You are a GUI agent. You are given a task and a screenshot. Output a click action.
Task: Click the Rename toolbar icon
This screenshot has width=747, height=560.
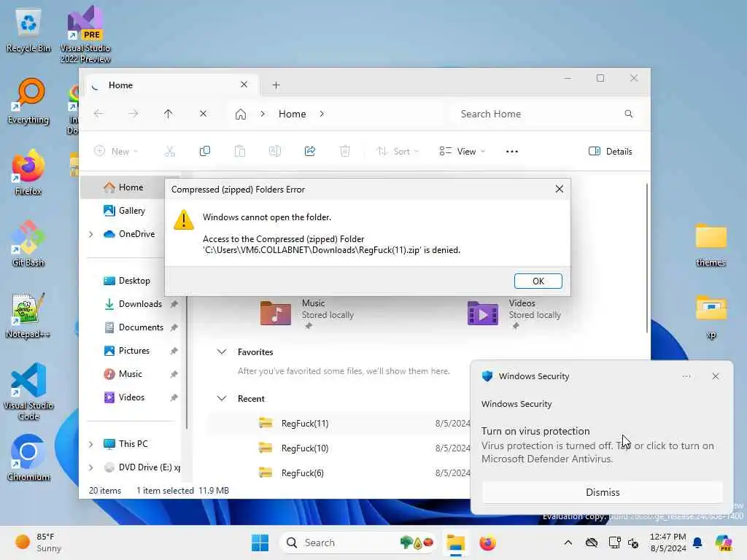pos(275,152)
